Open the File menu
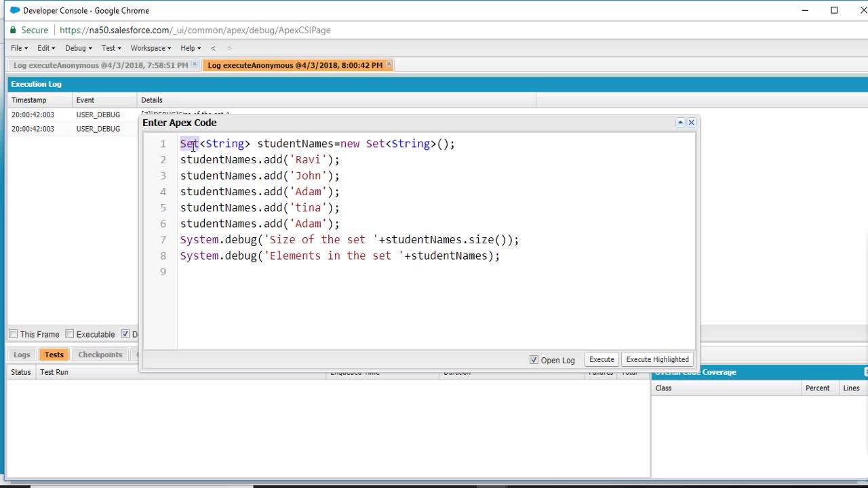Image resolution: width=868 pixels, height=488 pixels. (19, 48)
